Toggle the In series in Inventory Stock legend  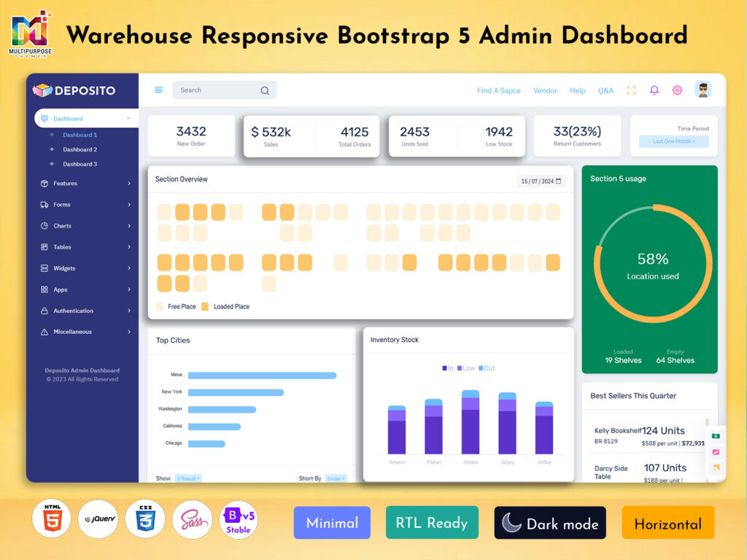447,368
